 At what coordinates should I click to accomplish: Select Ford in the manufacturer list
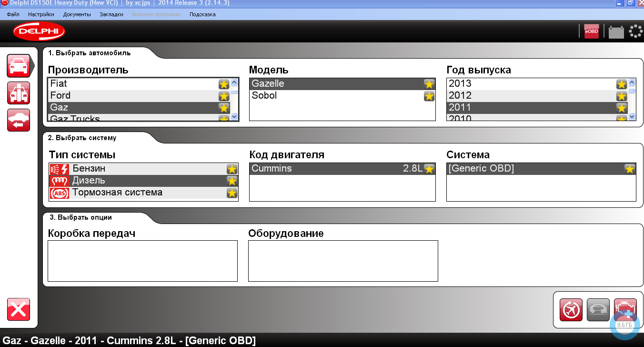139,96
